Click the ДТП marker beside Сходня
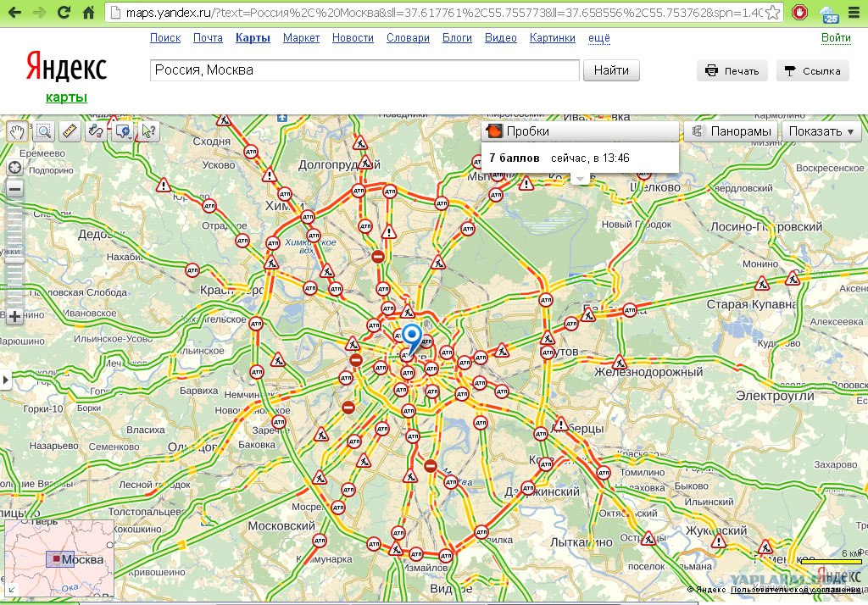The height and width of the screenshot is (605, 868). coord(251,151)
